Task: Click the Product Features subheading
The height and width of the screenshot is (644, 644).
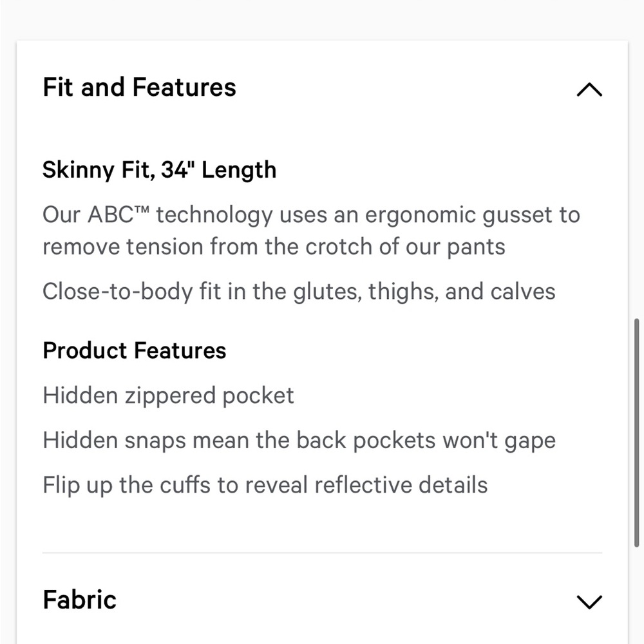Action: coord(135,350)
